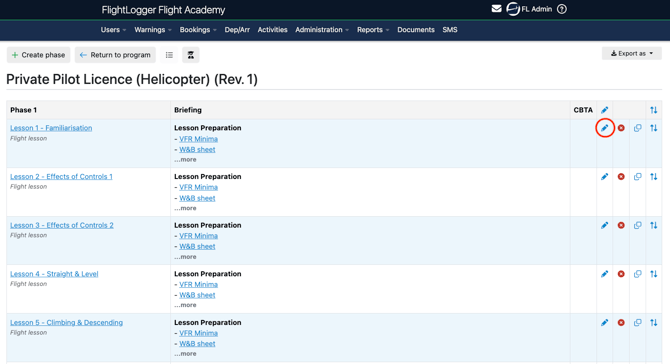The width and height of the screenshot is (670, 364).
Task: Reorder Lesson 5 - Climbing & Descending
Action: coord(654,323)
